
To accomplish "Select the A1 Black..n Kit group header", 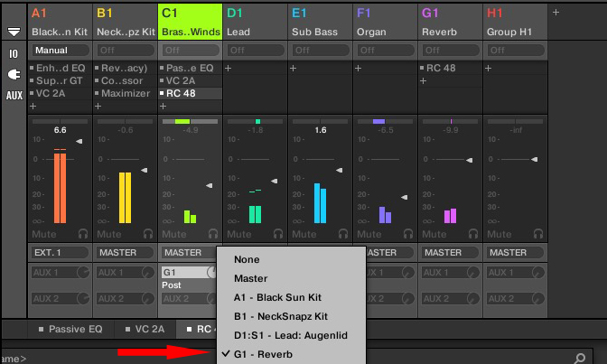I will click(x=60, y=22).
